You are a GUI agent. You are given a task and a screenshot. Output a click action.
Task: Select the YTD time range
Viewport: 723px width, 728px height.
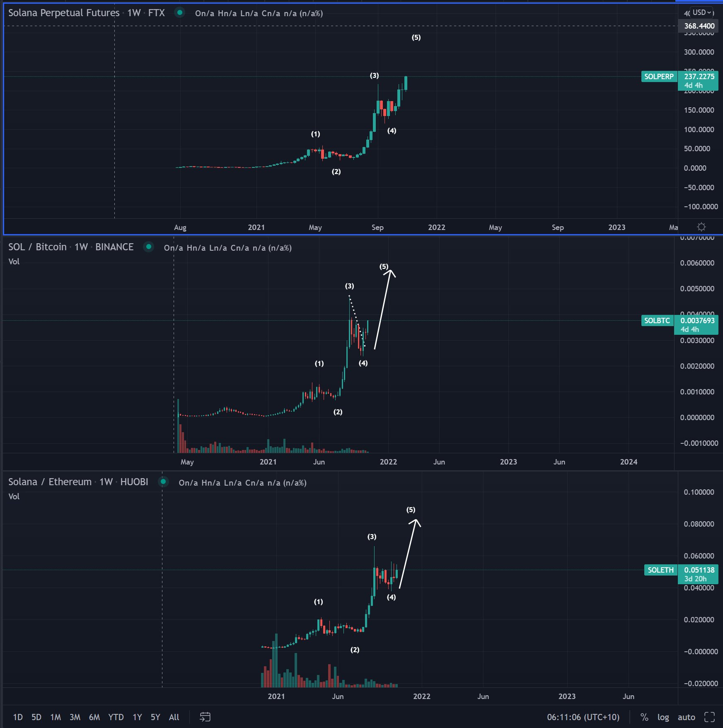point(116,717)
